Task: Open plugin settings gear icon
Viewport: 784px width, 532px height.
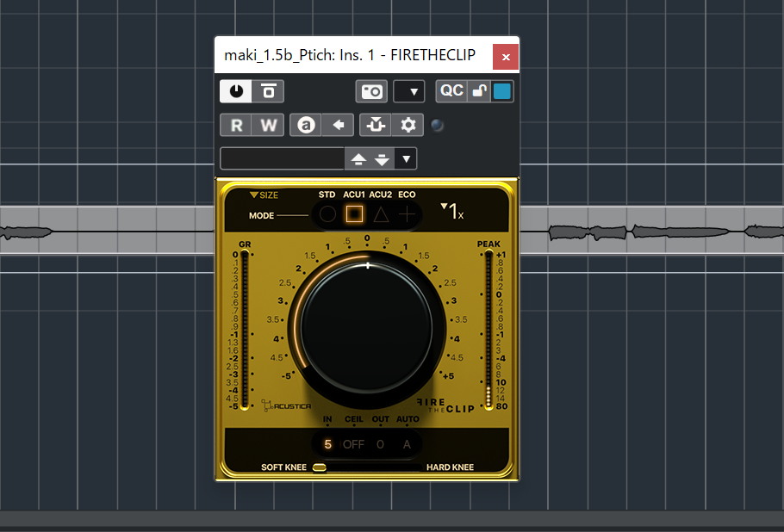Action: [x=408, y=125]
